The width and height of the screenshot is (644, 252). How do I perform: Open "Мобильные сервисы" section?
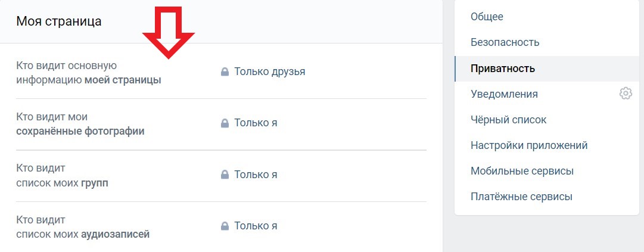[x=522, y=171]
